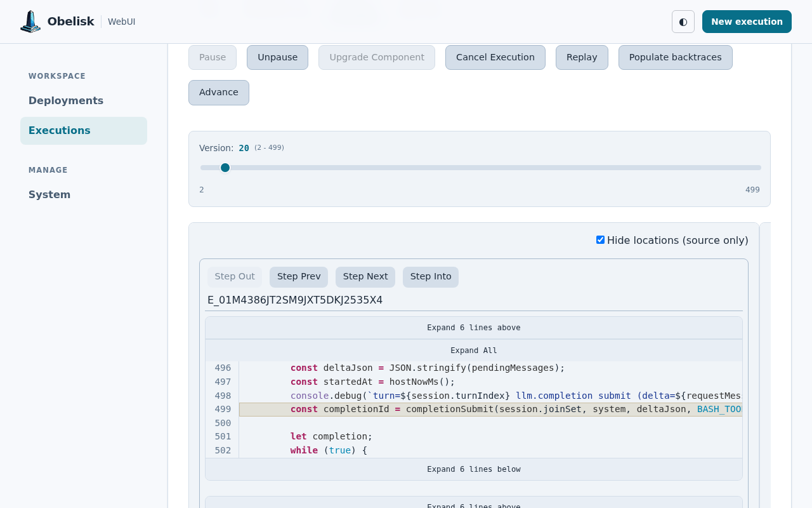Expand 6 lines above line 496
This screenshot has width=812, height=508.
click(x=474, y=328)
